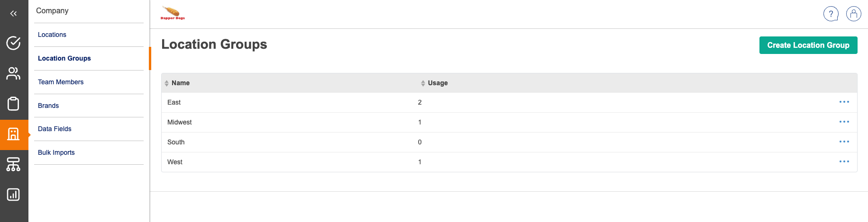868x222 pixels.
Task: Click the help question mark icon
Action: (x=831, y=14)
